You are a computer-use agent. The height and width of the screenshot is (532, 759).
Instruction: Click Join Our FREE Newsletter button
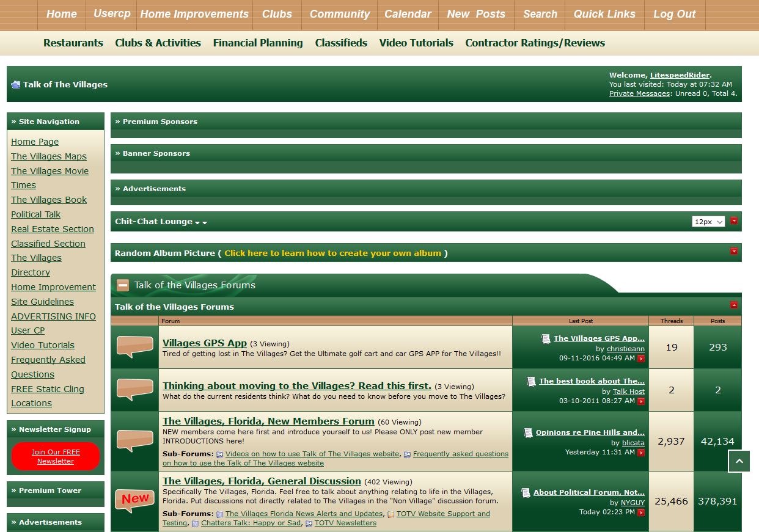click(x=56, y=456)
